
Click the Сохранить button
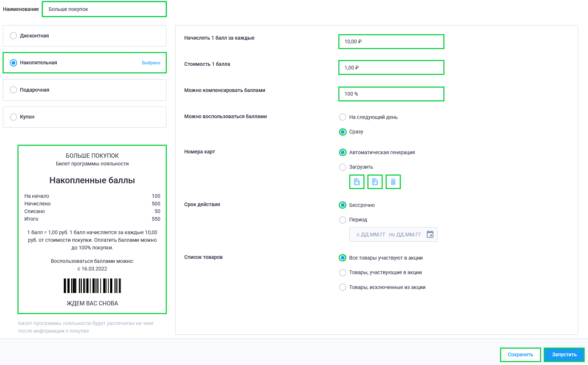[x=520, y=355]
